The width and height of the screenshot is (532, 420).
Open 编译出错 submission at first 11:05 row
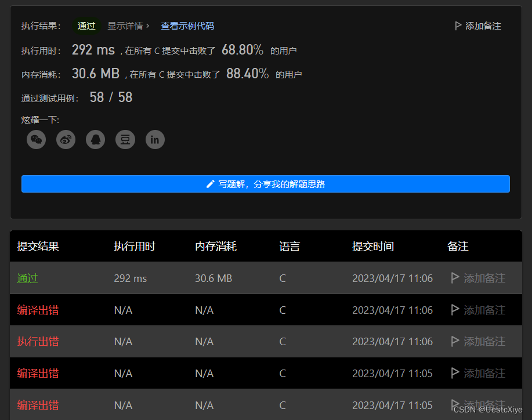(x=38, y=373)
